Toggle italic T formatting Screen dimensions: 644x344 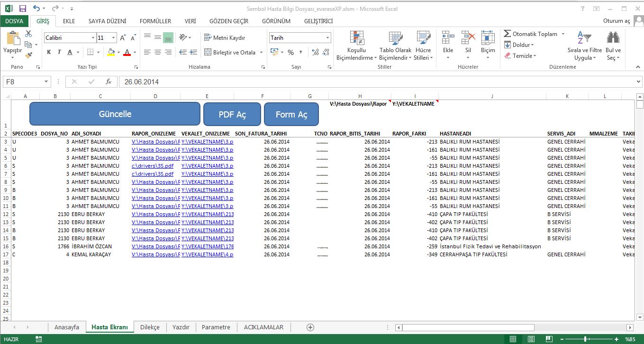pos(59,52)
